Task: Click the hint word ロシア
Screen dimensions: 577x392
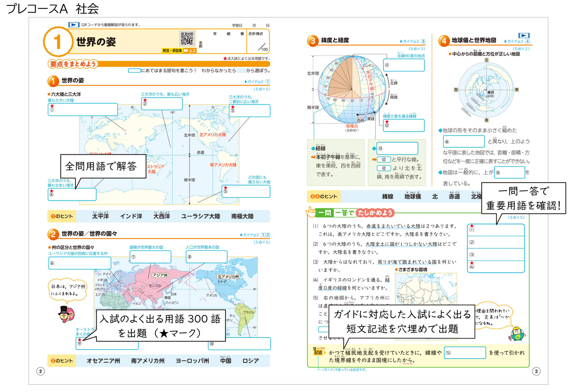Action: [x=251, y=361]
